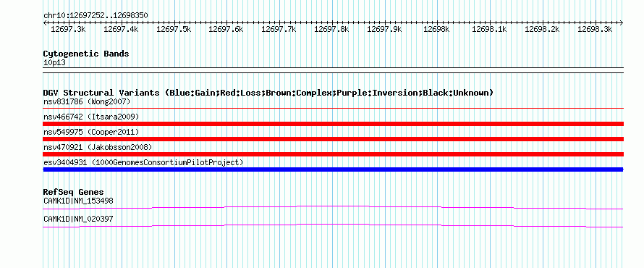The width and height of the screenshot is (644, 268).
Task: Open variant nsv549975 (Cooper2011) label
Action: [91, 132]
